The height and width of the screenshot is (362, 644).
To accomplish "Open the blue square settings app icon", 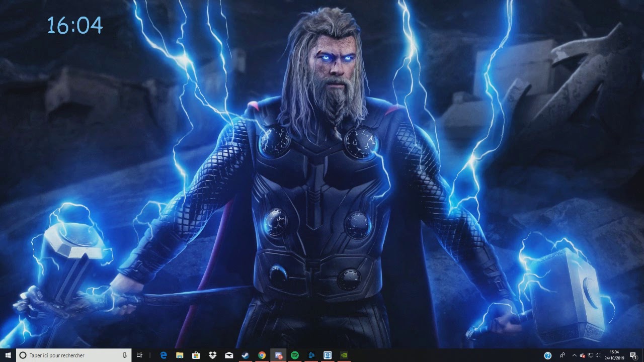I will [x=328, y=355].
